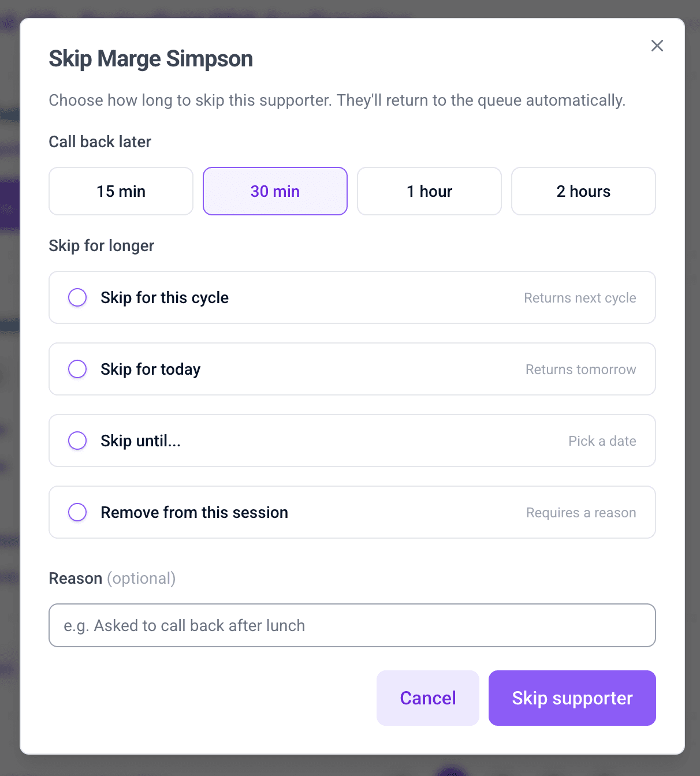The width and height of the screenshot is (700, 776).
Task: Select the Skip for today radio button
Action: [77, 369]
